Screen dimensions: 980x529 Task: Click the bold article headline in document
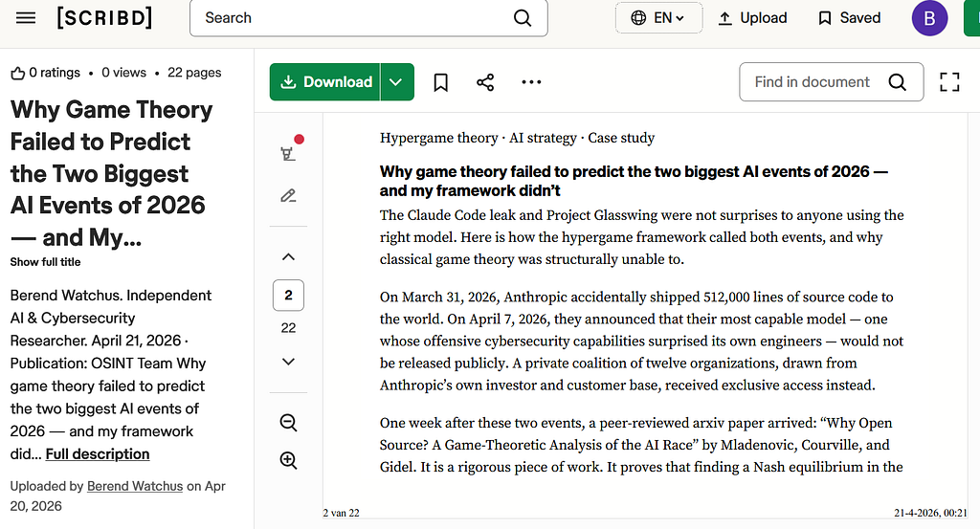point(634,181)
